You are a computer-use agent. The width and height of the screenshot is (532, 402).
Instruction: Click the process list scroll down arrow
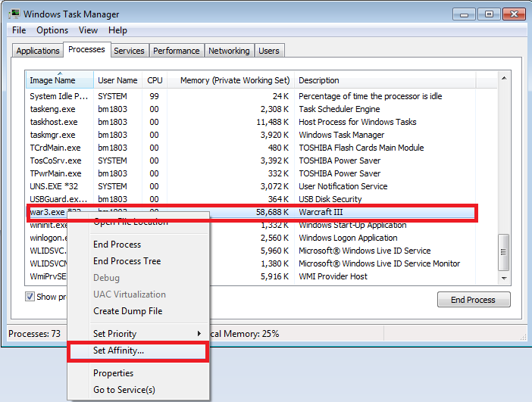pos(504,279)
